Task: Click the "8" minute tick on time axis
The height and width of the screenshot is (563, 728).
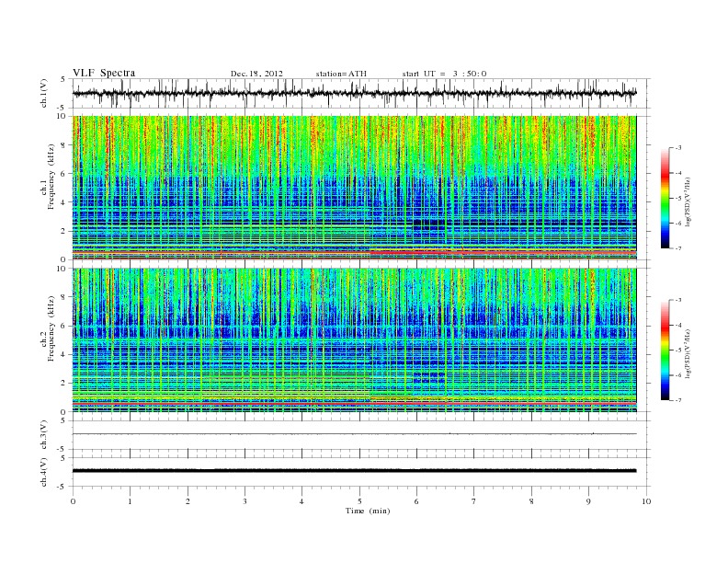Action: coord(531,501)
